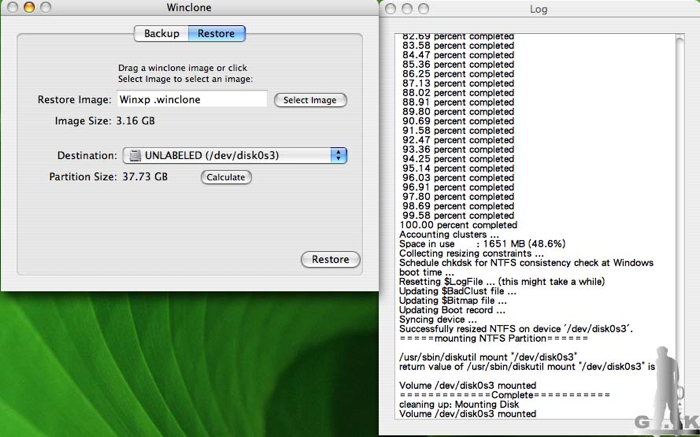The height and width of the screenshot is (437, 700).
Task: Click the disk icon in Destination dropdown
Action: click(135, 155)
